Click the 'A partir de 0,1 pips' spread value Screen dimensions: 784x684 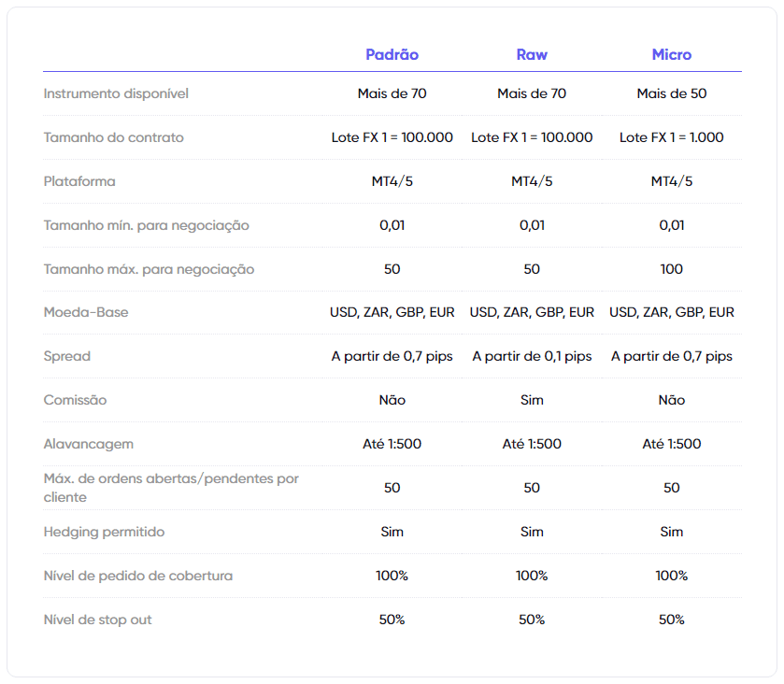click(x=532, y=356)
